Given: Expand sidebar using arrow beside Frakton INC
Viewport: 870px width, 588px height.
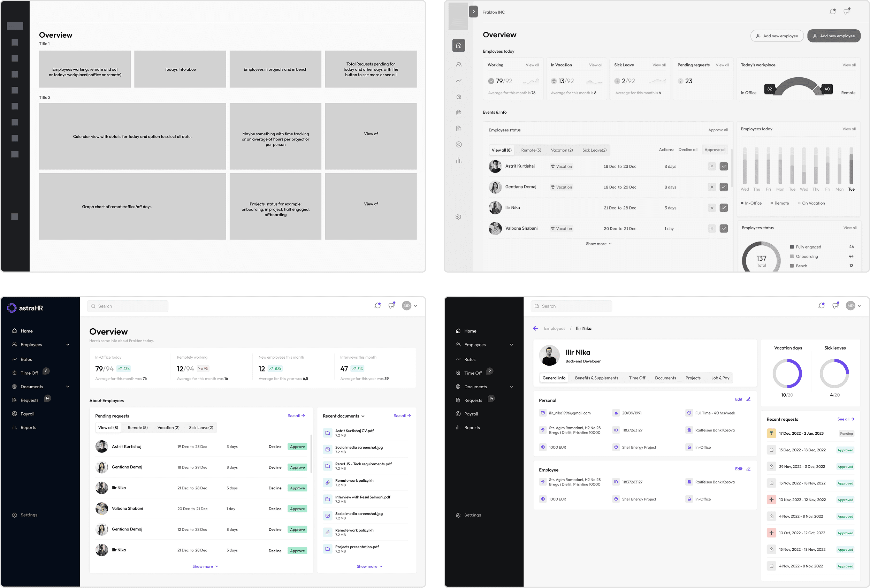Looking at the screenshot, I should [x=473, y=12].
